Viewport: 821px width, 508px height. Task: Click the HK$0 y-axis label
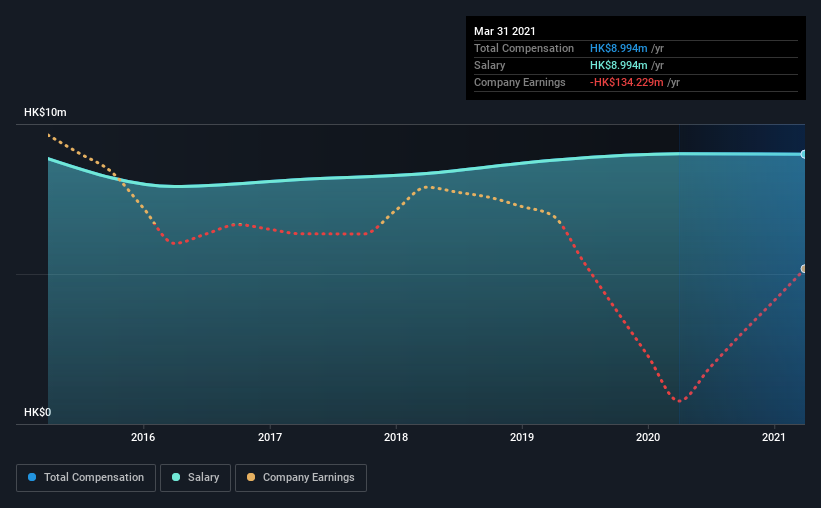click(37, 412)
